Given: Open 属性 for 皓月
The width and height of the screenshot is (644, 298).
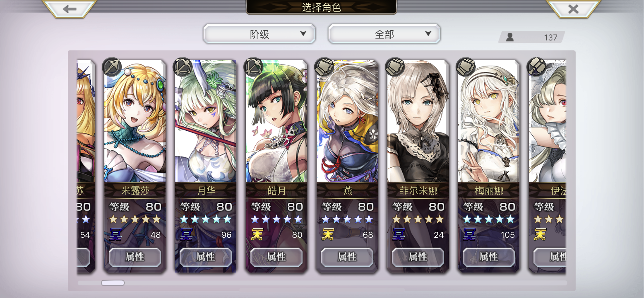Looking at the screenshot, I should coord(276,257).
